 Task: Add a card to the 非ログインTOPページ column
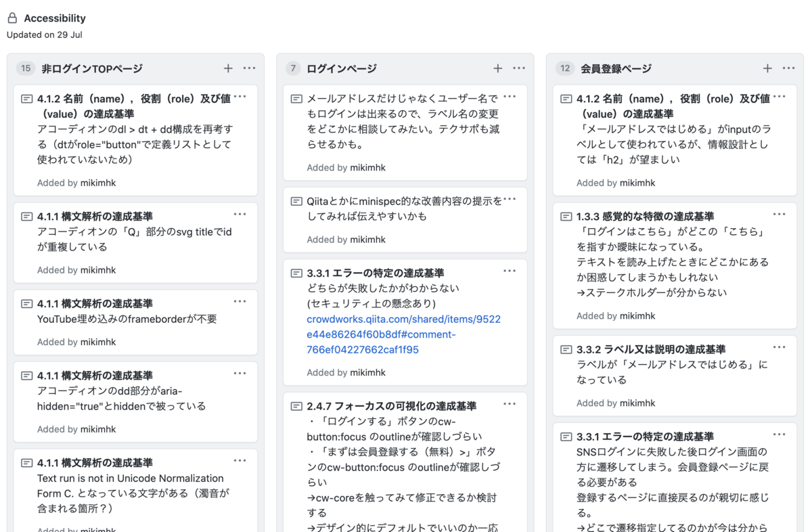(228, 68)
